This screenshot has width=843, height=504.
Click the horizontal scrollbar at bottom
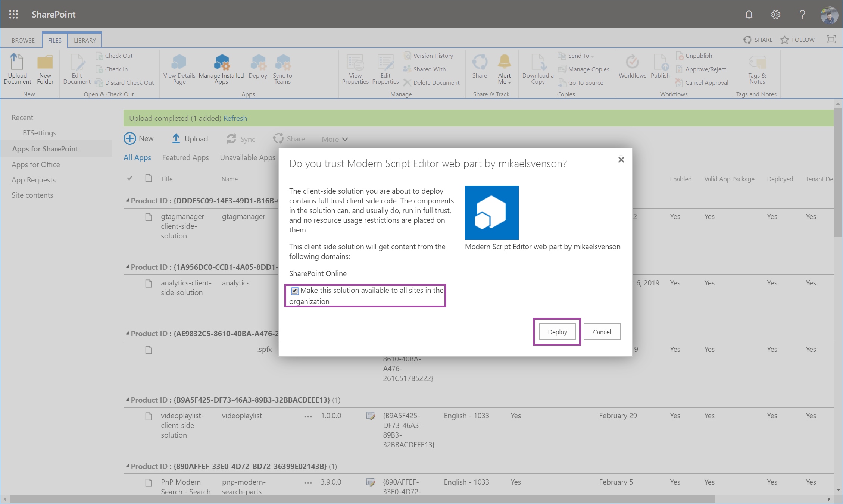pyautogui.click(x=362, y=499)
